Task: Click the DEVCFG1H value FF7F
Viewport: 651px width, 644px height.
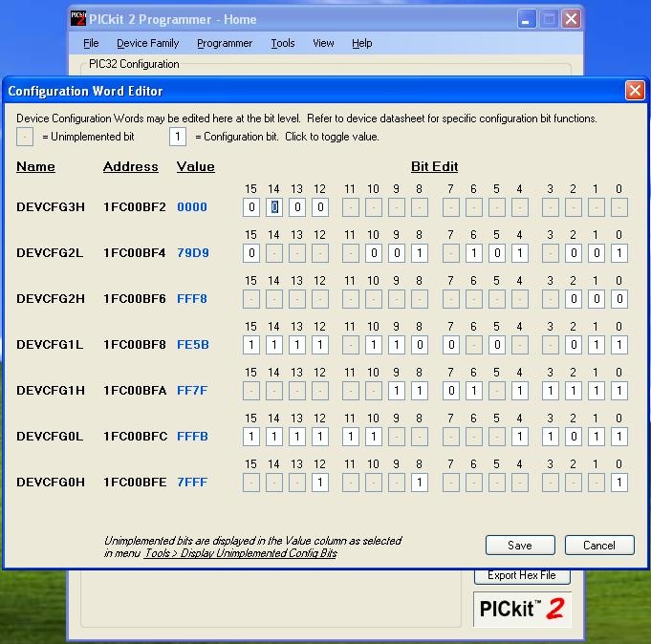Action: pyautogui.click(x=192, y=391)
